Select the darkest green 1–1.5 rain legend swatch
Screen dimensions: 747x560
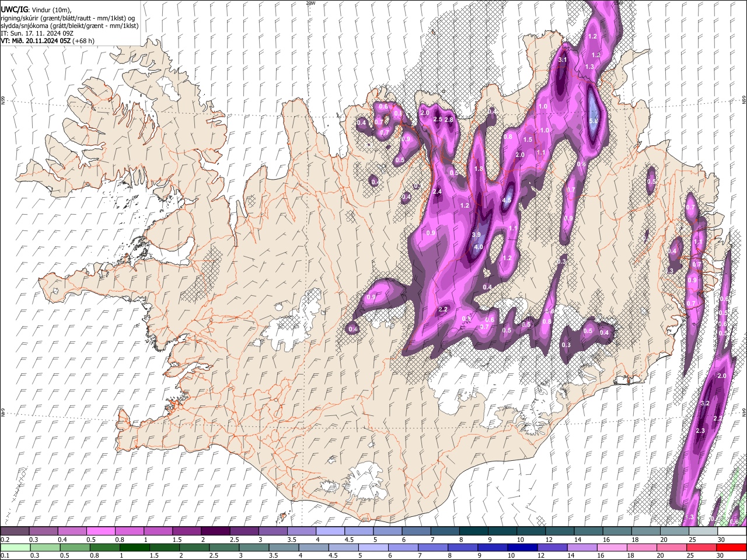coord(134,547)
